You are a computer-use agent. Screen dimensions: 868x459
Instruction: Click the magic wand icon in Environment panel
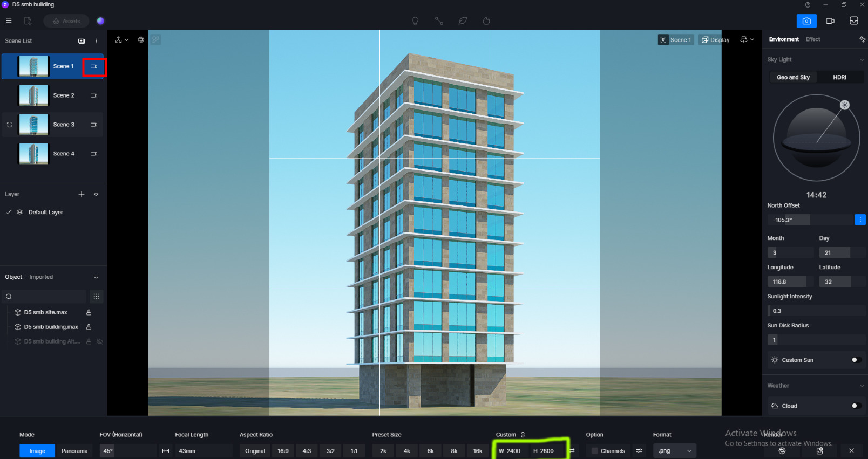[x=862, y=39]
